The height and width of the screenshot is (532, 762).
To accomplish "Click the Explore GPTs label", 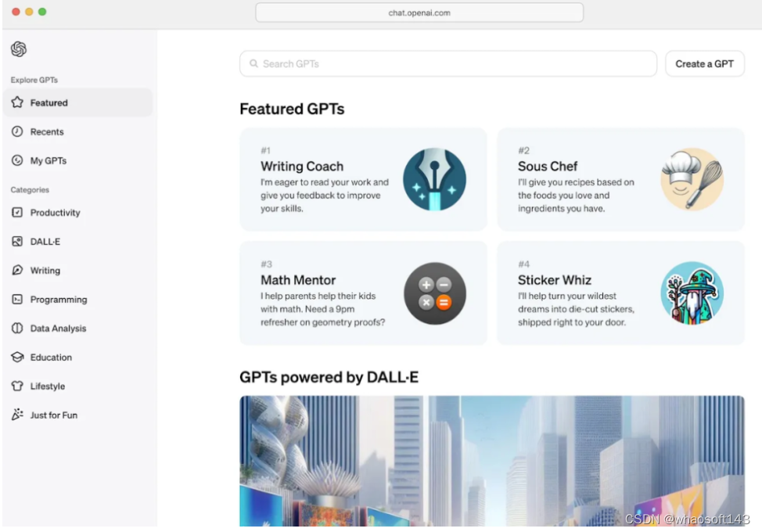I will coord(34,80).
